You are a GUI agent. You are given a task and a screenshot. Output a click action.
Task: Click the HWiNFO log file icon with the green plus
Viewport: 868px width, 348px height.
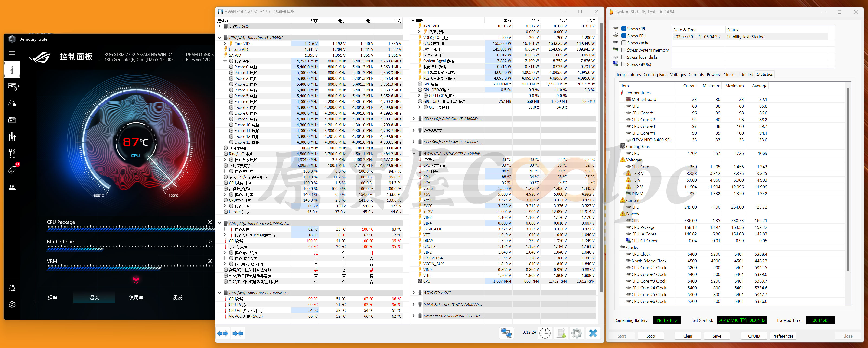coord(561,333)
